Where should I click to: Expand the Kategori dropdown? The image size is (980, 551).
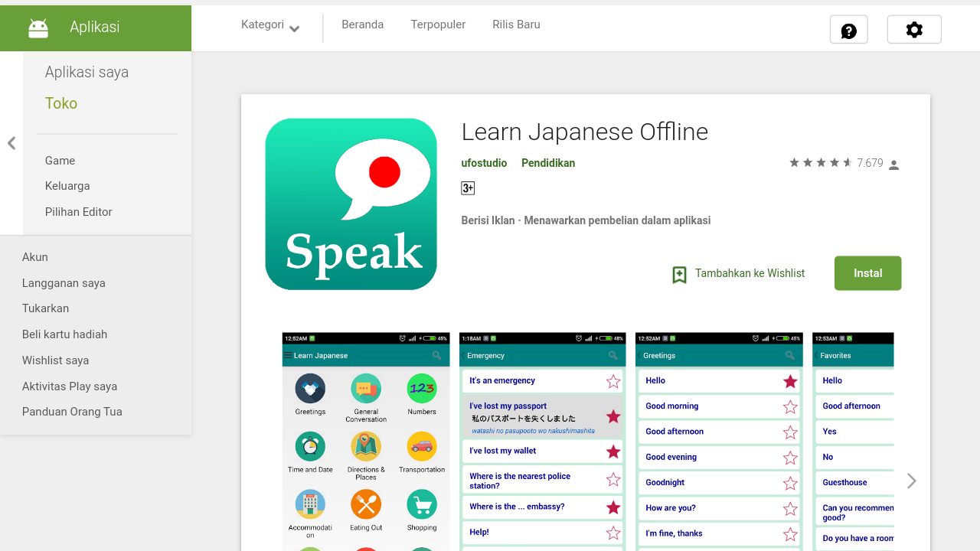click(270, 25)
